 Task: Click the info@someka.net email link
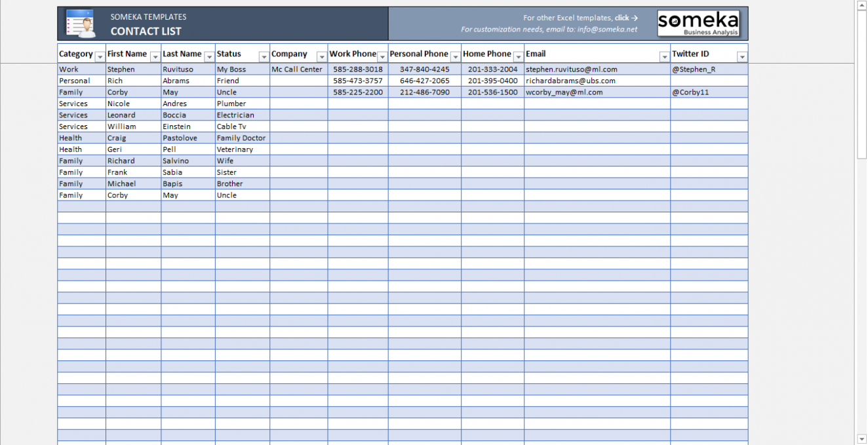pyautogui.click(x=607, y=29)
